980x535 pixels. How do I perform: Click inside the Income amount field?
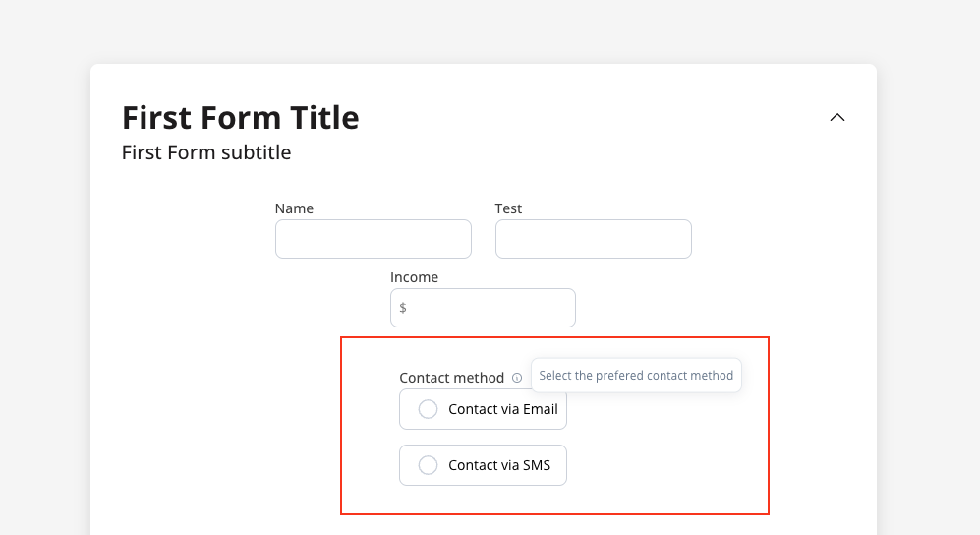[483, 308]
